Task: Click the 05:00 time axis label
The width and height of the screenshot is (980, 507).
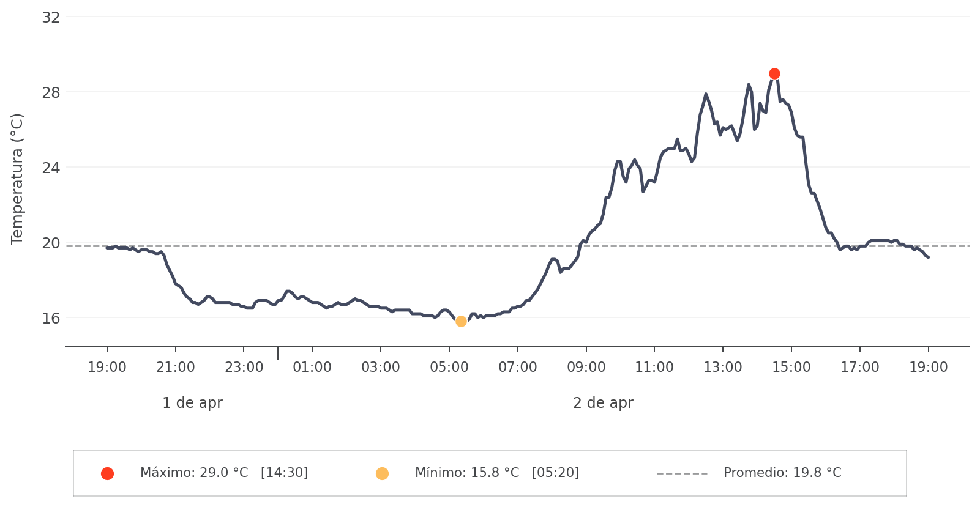Action: coord(449,368)
